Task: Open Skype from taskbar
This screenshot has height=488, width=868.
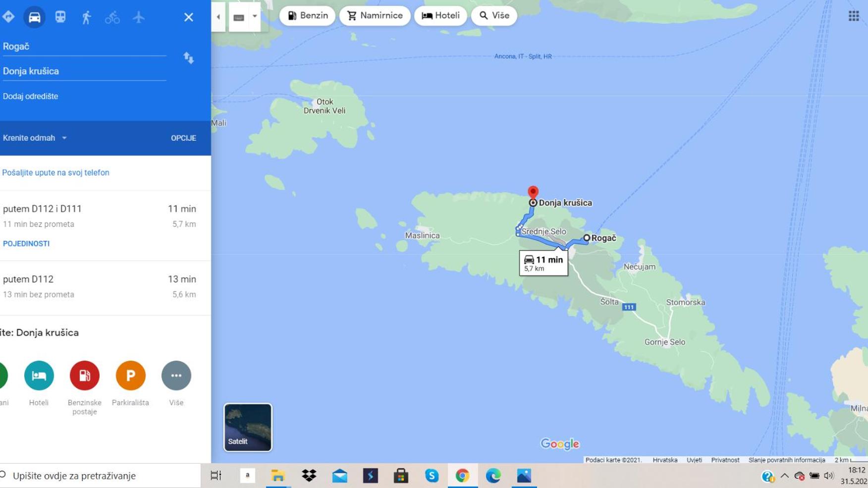Action: [x=432, y=476]
